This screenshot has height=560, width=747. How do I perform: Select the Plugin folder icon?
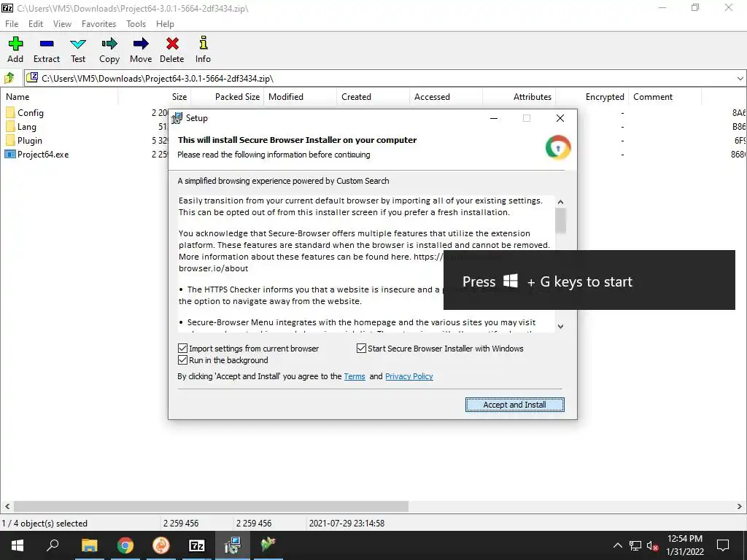tap(10, 141)
